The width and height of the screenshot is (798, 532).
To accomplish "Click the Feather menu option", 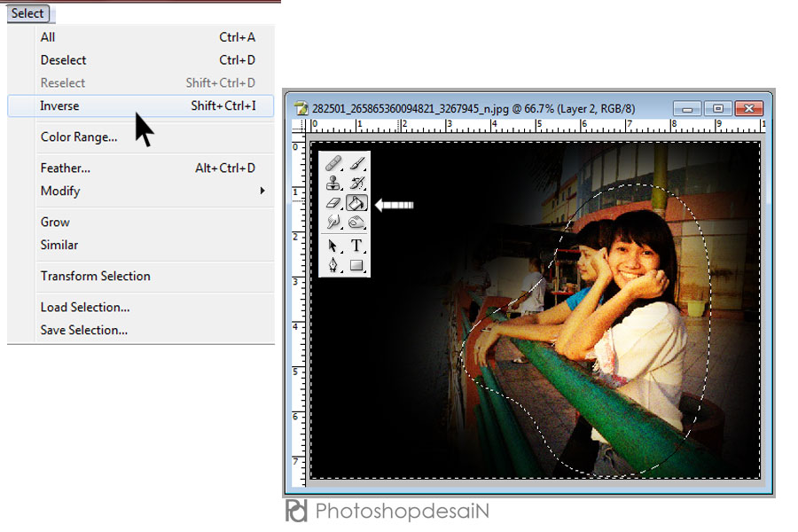I will coord(66,168).
